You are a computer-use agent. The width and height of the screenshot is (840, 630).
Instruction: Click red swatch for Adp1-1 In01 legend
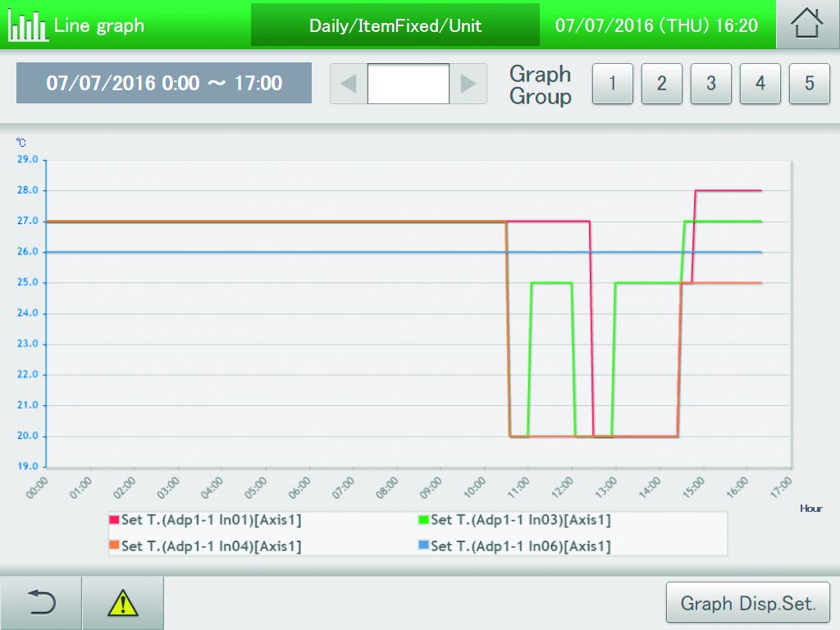coord(114,520)
